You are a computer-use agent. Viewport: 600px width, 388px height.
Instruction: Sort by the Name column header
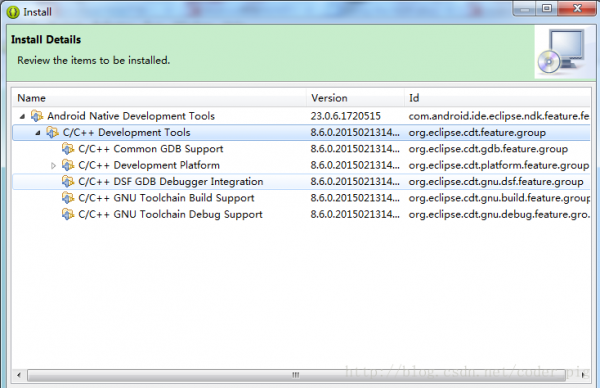click(159, 98)
